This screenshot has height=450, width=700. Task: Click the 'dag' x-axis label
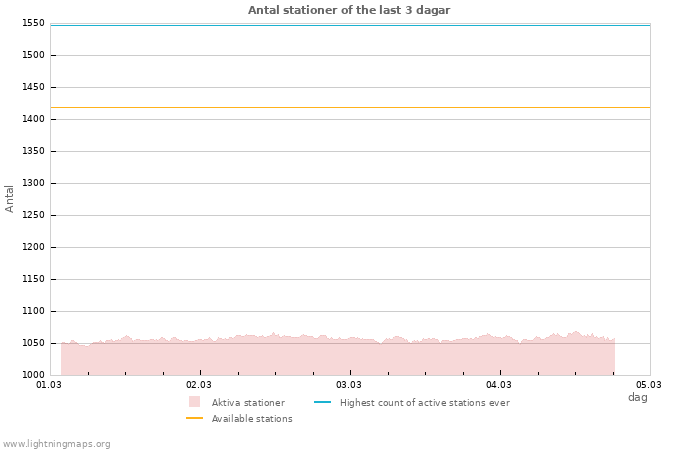pyautogui.click(x=637, y=397)
